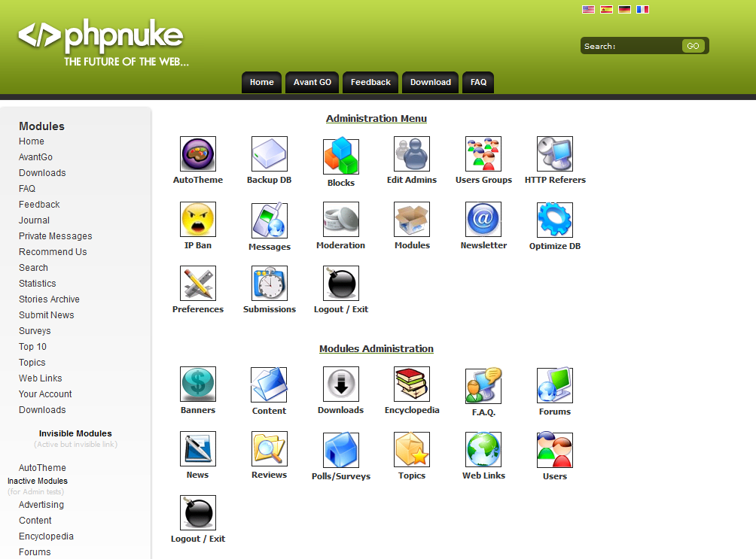756x559 pixels.
Task: Click the GO search button
Action: point(693,46)
